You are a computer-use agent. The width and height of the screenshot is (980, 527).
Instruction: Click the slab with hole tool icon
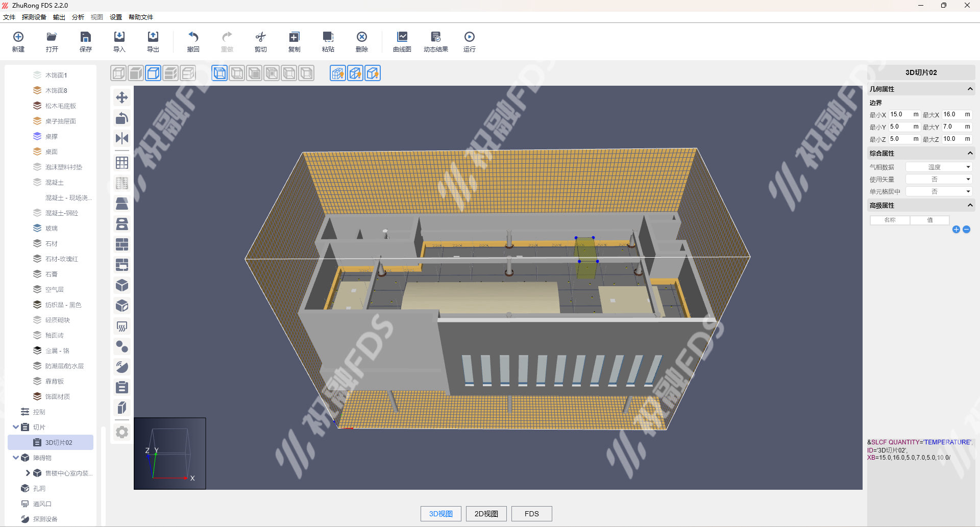point(122,224)
